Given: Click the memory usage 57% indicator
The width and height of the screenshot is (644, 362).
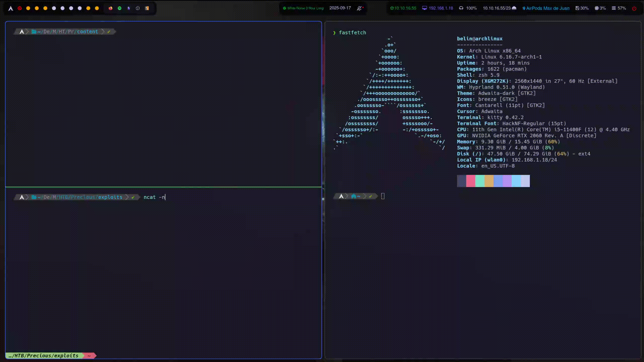Looking at the screenshot, I should pyautogui.click(x=619, y=8).
